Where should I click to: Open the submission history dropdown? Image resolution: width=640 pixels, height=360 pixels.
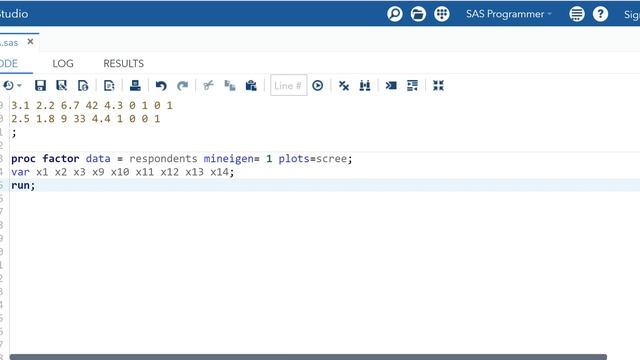pyautogui.click(x=12, y=86)
